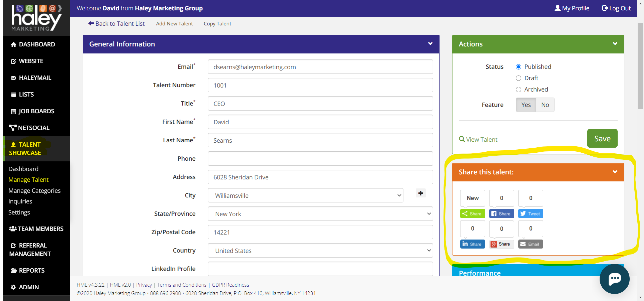Tweet this talent on Twitter
The image size is (644, 301).
pyautogui.click(x=531, y=214)
